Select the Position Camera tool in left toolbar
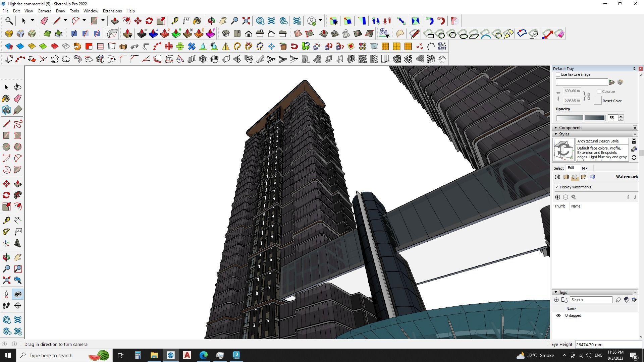The width and height of the screenshot is (644, 362). click(x=6, y=294)
